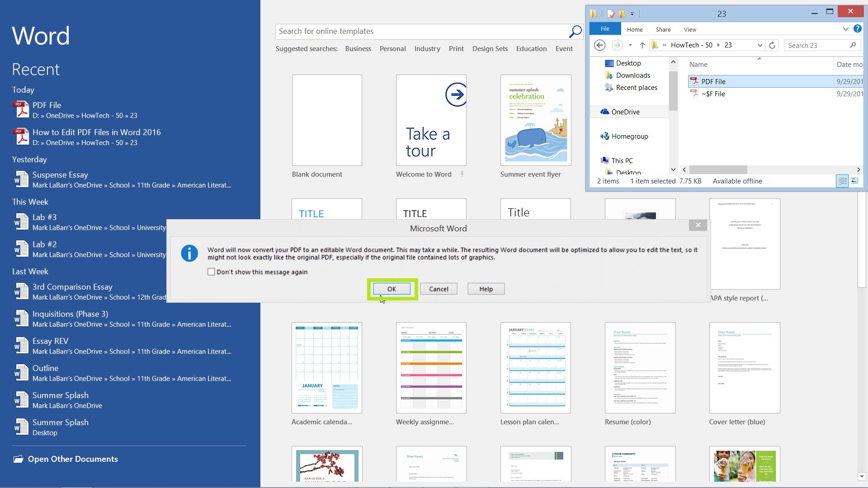868x488 pixels.
Task: Open the Lesson plan calendar template
Action: (535, 368)
